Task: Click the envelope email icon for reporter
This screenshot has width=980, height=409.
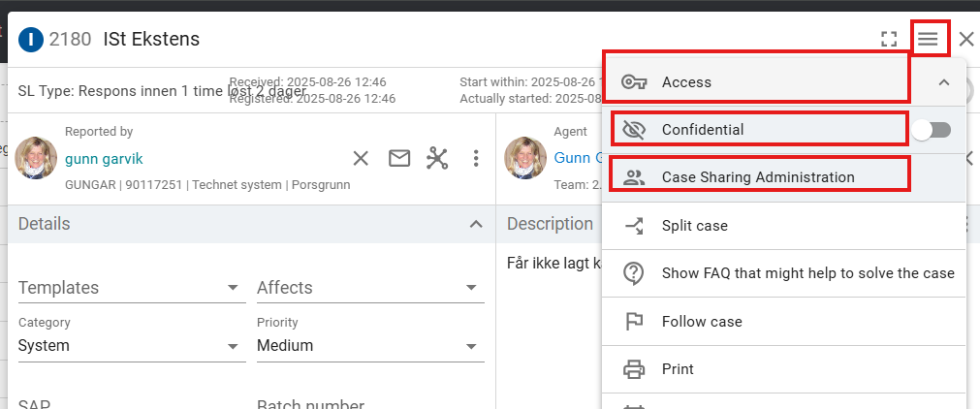Action: coord(399,158)
